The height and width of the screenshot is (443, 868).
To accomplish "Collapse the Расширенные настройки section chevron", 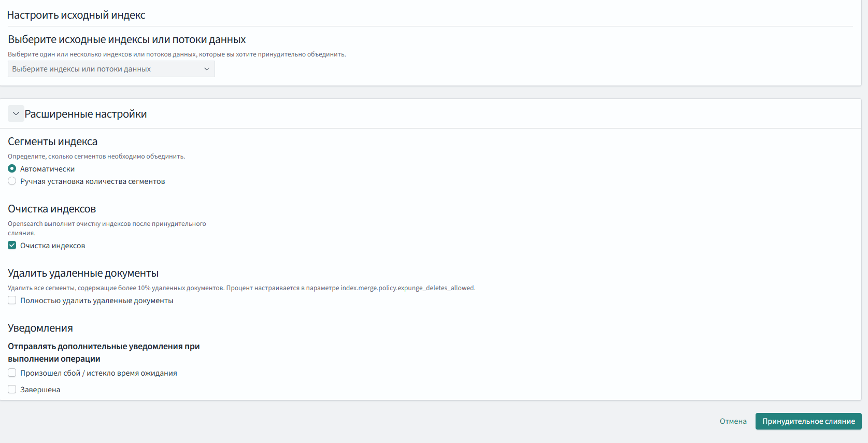I will click(16, 114).
